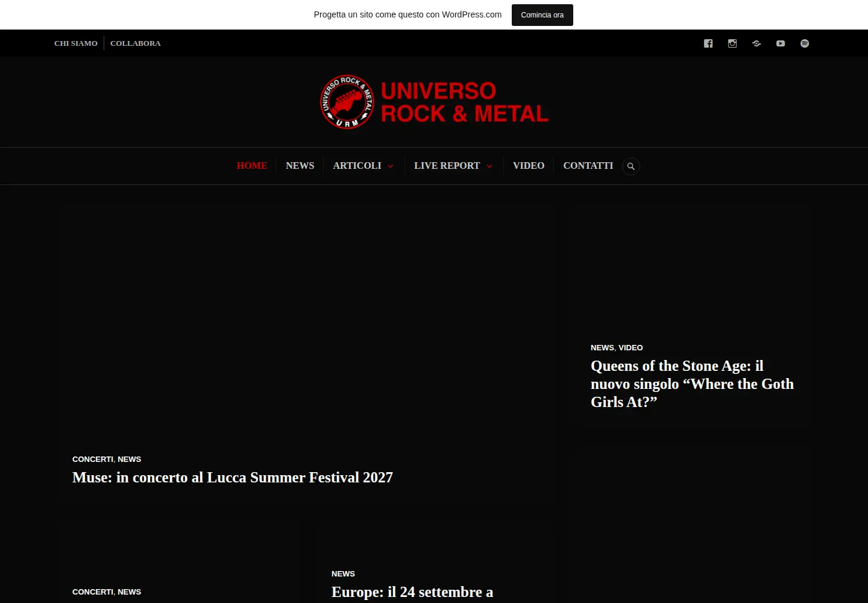Click the Comincia ora button
The height and width of the screenshot is (603, 868).
542,15
